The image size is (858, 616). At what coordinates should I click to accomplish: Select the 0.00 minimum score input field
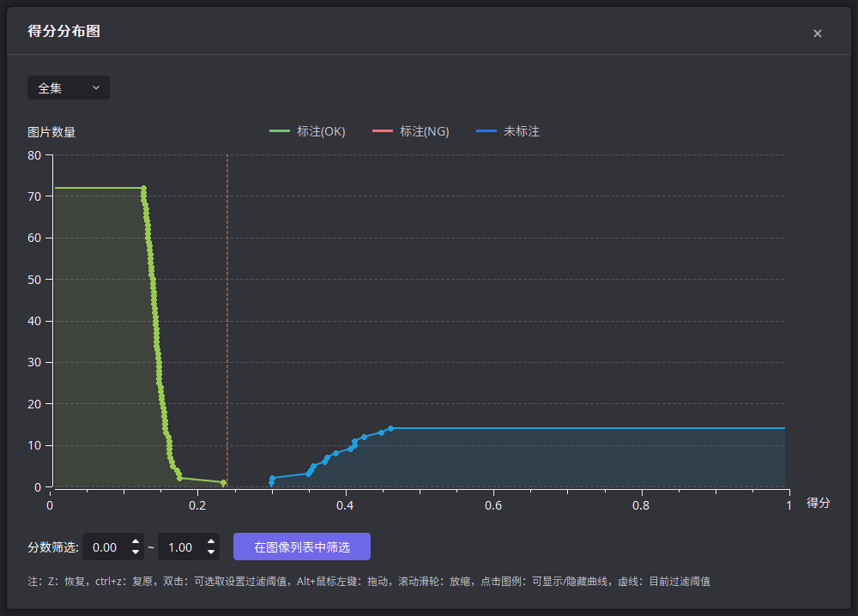click(105, 547)
